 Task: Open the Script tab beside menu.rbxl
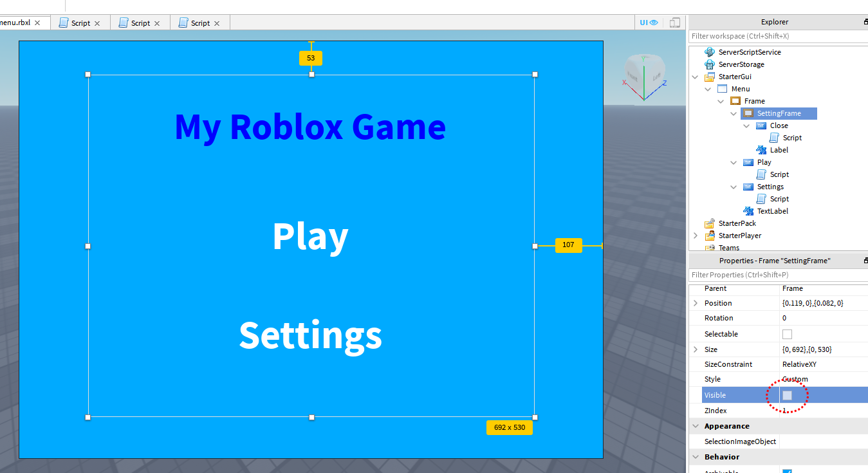pyautogui.click(x=80, y=23)
